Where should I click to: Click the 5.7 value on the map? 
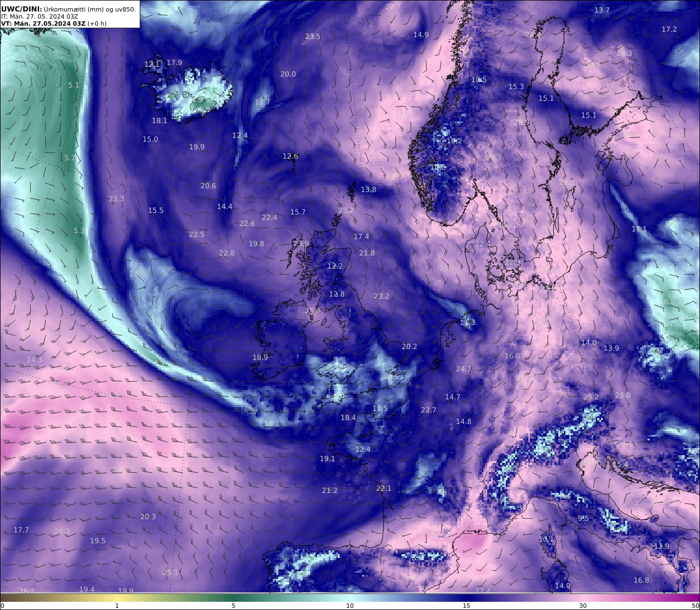(x=70, y=158)
